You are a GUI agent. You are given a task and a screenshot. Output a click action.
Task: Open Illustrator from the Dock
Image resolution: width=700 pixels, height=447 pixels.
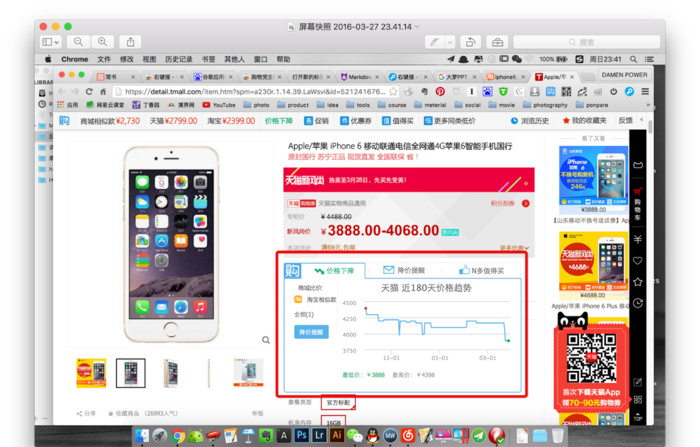337,435
